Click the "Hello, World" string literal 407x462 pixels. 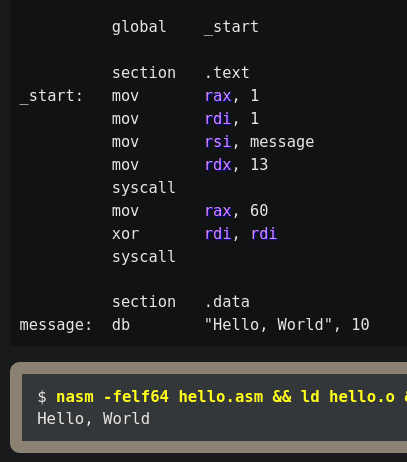click(268, 325)
